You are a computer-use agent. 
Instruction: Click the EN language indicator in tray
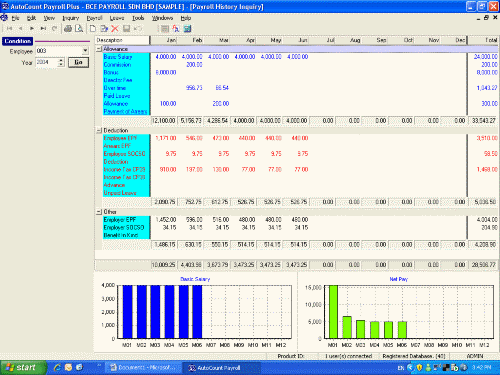401,368
